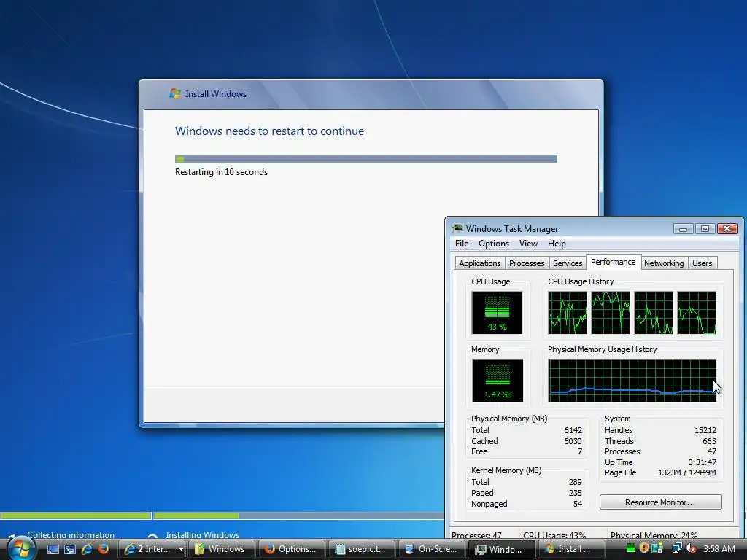This screenshot has height=560, width=747.
Task: Click the status bar 'CPU Usage: 43%' entry
Action: click(x=554, y=535)
